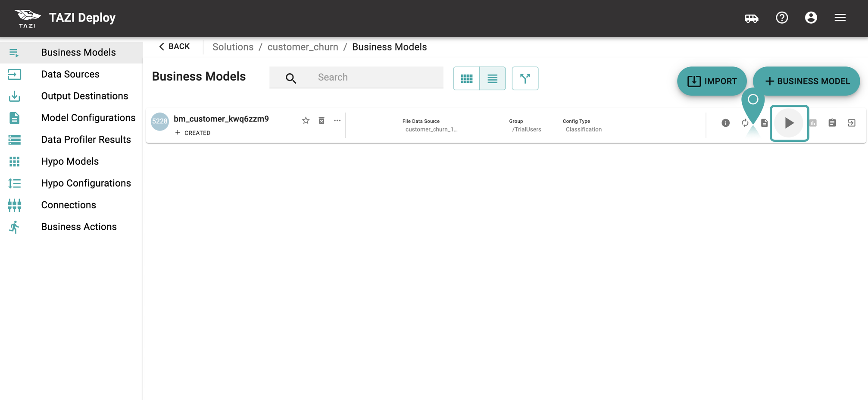Open Business Actions in sidebar

pyautogui.click(x=71, y=227)
